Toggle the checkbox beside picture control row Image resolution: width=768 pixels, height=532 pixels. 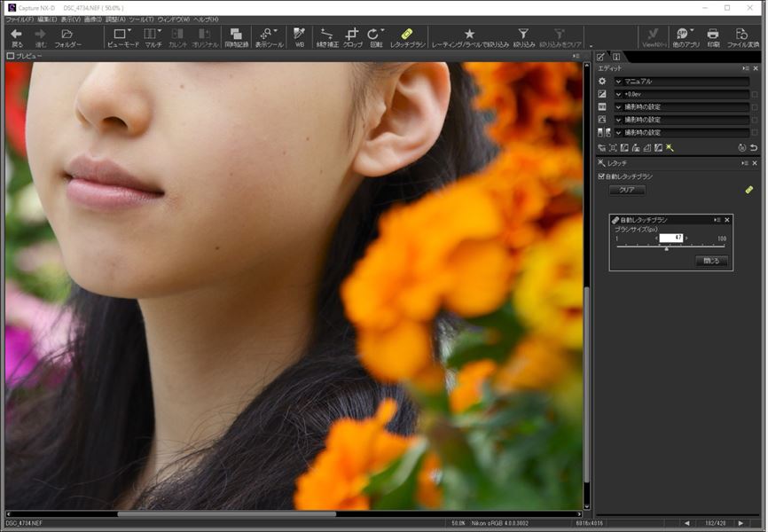click(755, 120)
